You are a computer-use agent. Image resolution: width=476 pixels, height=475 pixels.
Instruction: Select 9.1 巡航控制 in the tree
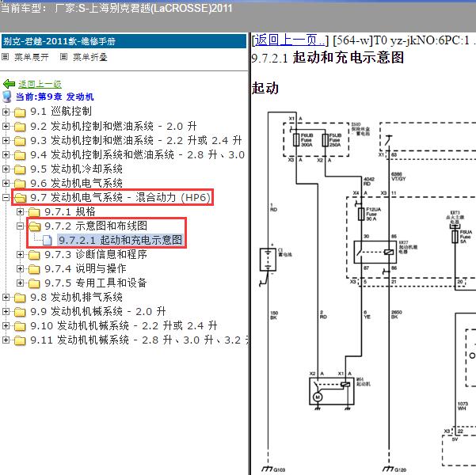(61, 112)
